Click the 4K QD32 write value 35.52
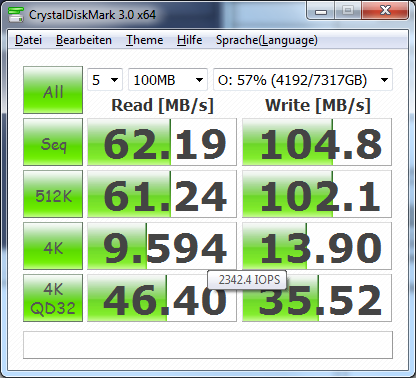This screenshot has height=378, width=416. [x=317, y=298]
